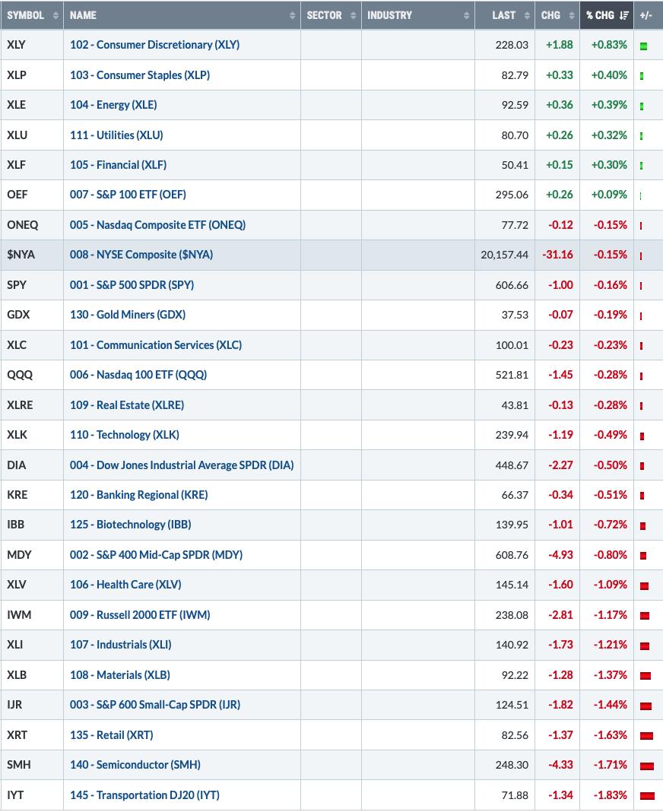Click the NAME column sort arrows
The height and width of the screenshot is (812, 663).
click(x=292, y=15)
